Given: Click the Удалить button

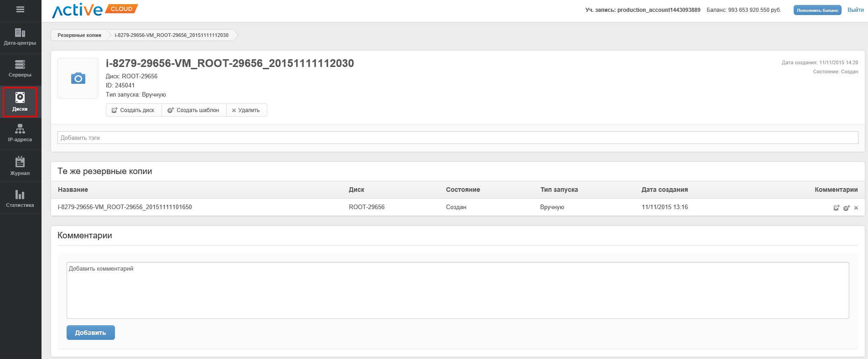Looking at the screenshot, I should [x=246, y=110].
